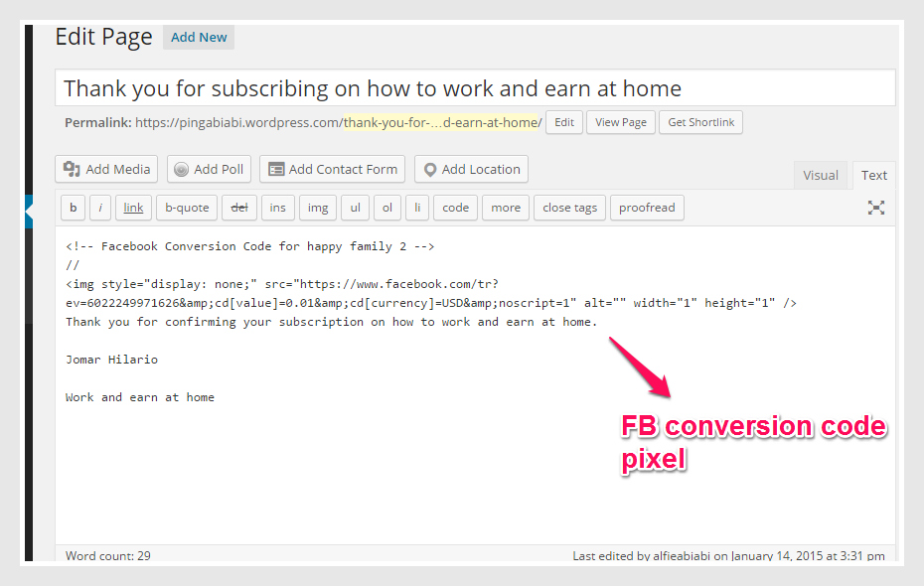Run the proofread tool
Image resolution: width=924 pixels, height=586 pixels.
(647, 208)
